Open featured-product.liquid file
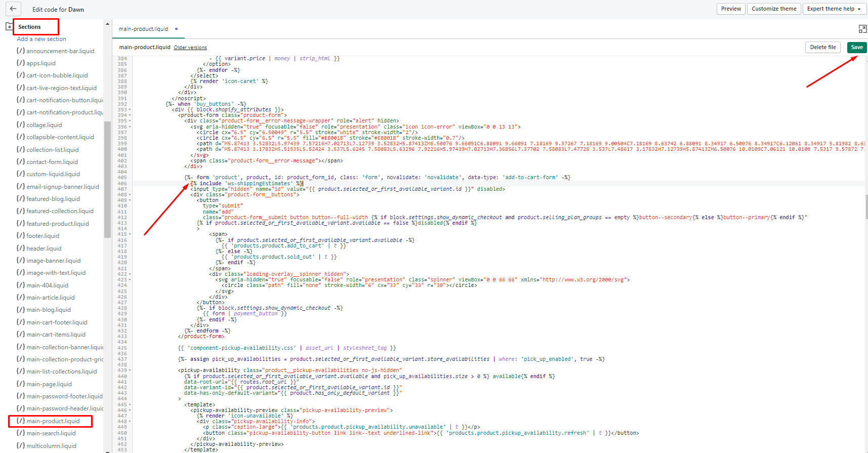The image size is (868, 453). (58, 224)
